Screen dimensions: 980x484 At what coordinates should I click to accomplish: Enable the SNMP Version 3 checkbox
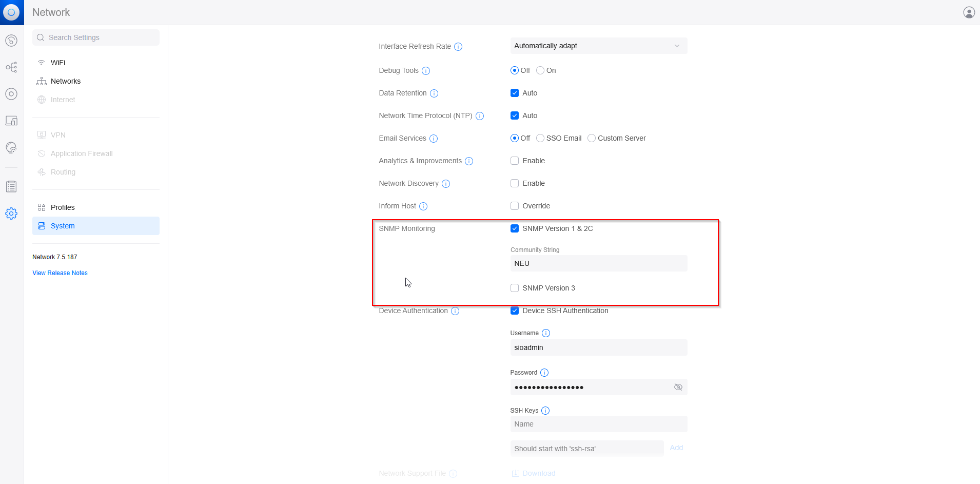pos(515,288)
